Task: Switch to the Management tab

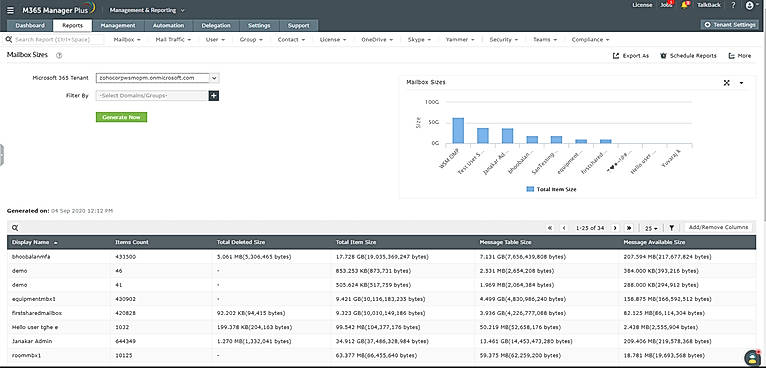Action: tap(118, 25)
